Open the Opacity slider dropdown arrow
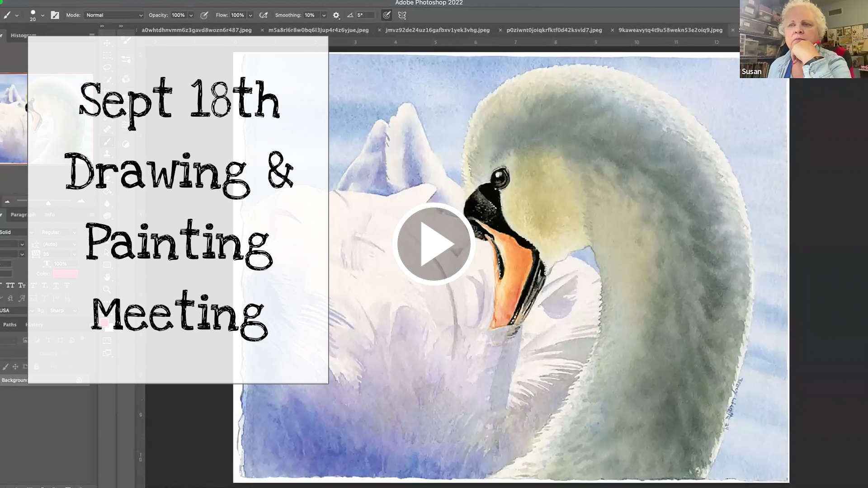 coord(191,15)
